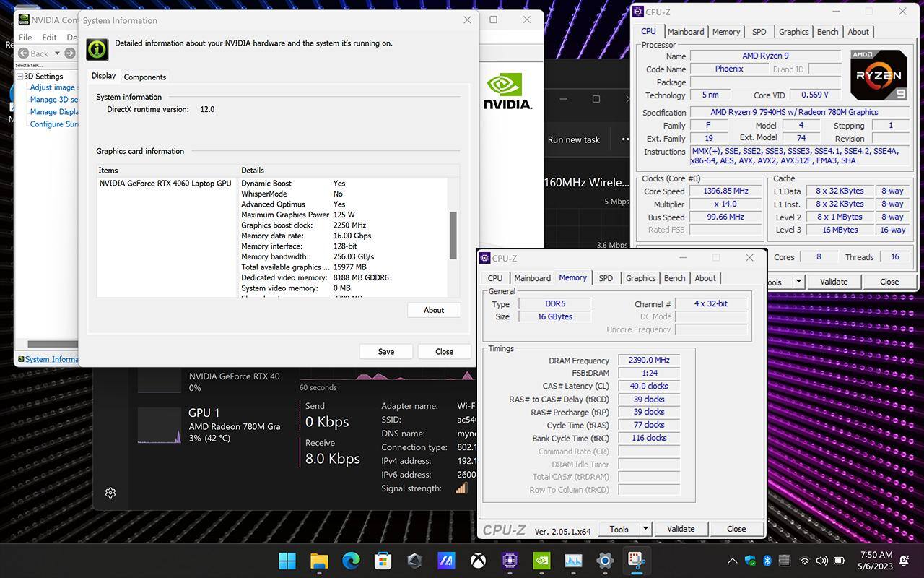Click the graphics card details vertical scrollbar

coord(453,236)
